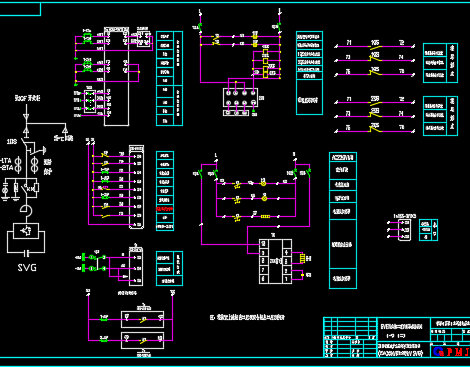
Task: Select the 2TA current transformer label
Action: 7,168
